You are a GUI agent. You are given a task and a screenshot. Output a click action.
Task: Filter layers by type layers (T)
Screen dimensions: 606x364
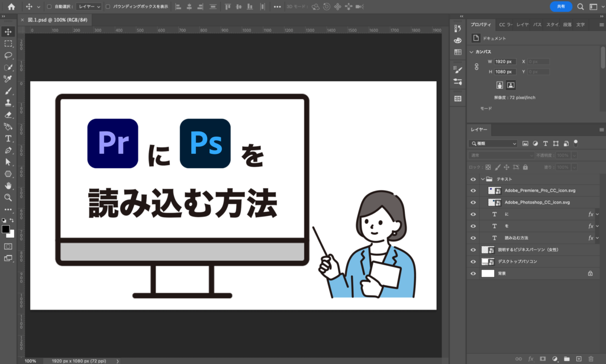[545, 143]
